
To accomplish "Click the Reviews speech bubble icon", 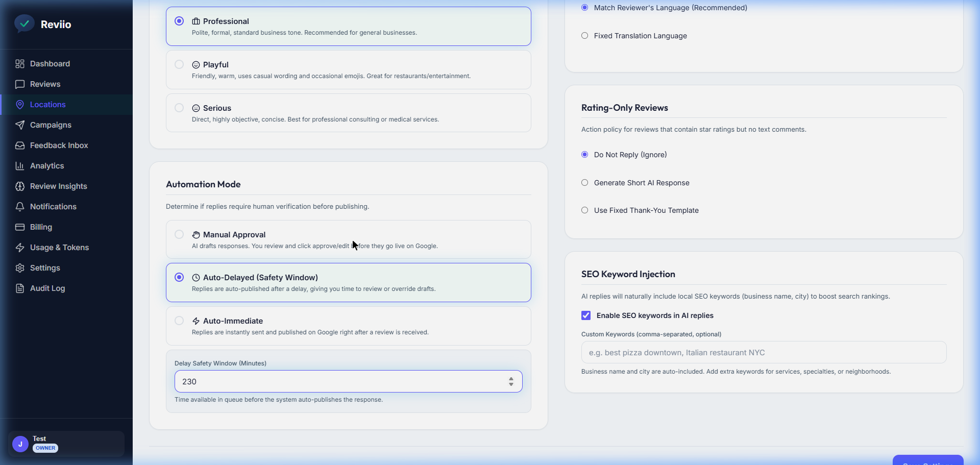I will [20, 84].
